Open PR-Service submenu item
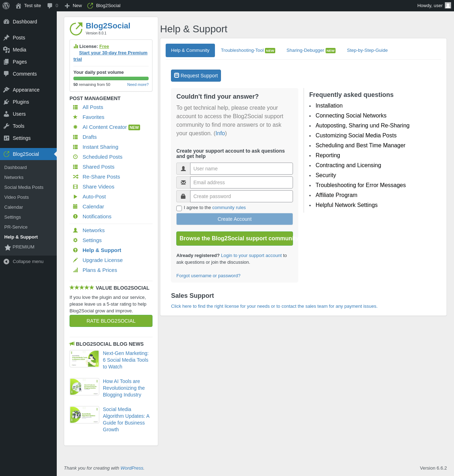This screenshot has width=454, height=476. click(x=16, y=227)
